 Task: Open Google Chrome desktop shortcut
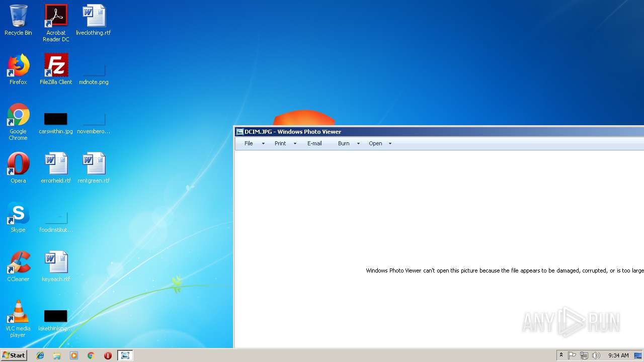pyautogui.click(x=18, y=122)
